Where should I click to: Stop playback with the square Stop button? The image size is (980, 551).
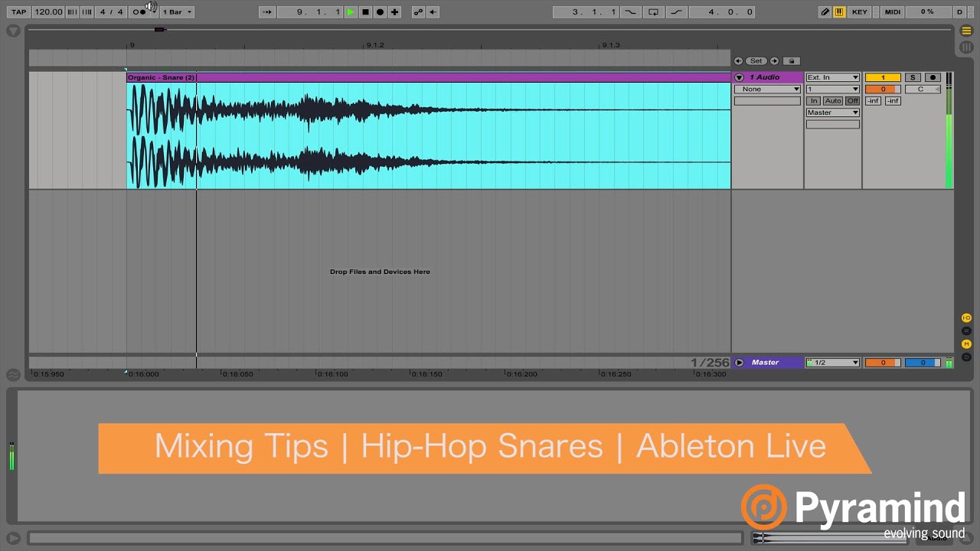click(x=365, y=11)
